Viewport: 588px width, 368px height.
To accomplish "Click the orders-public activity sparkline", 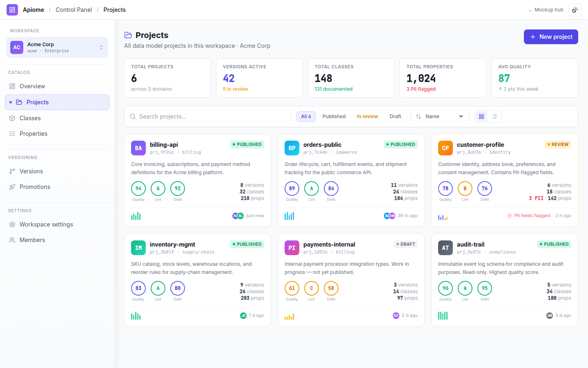I will click(290, 216).
